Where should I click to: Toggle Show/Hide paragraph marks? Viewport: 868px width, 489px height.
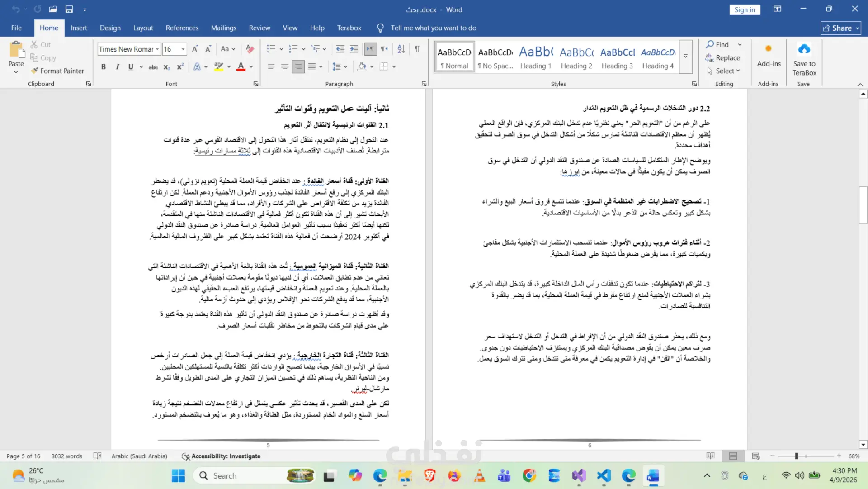coord(417,49)
